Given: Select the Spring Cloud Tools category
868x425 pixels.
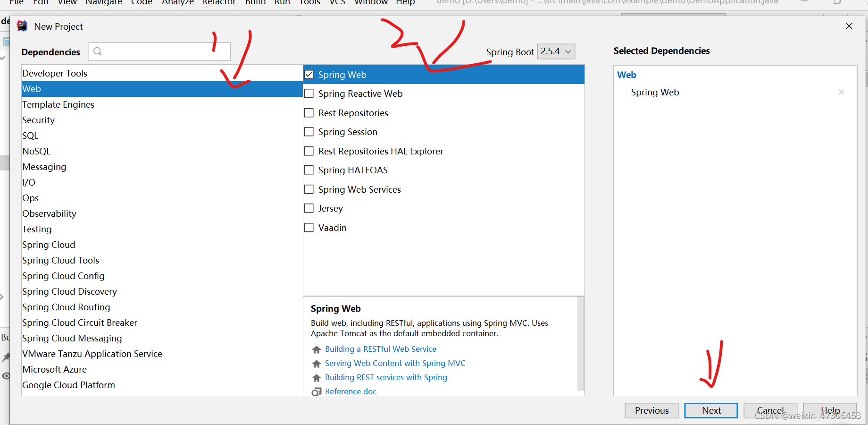Looking at the screenshot, I should pyautogui.click(x=162, y=260).
